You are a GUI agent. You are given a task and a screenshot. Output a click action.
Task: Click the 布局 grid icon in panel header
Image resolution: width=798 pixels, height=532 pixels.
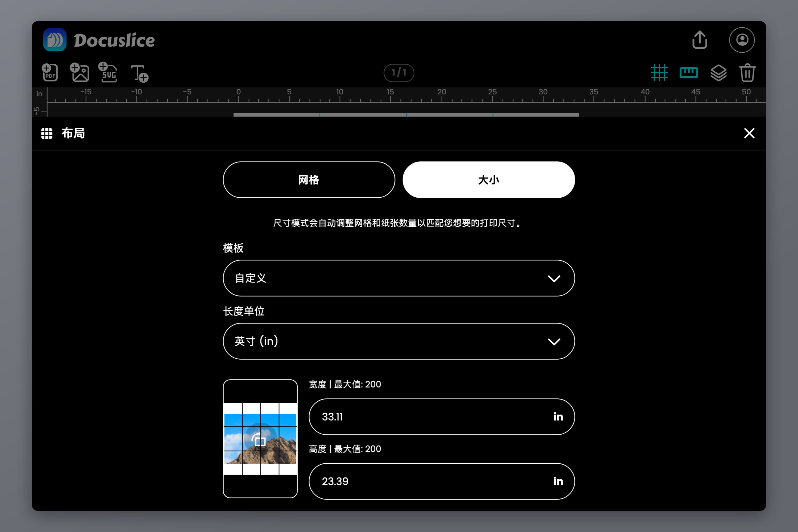coord(47,133)
